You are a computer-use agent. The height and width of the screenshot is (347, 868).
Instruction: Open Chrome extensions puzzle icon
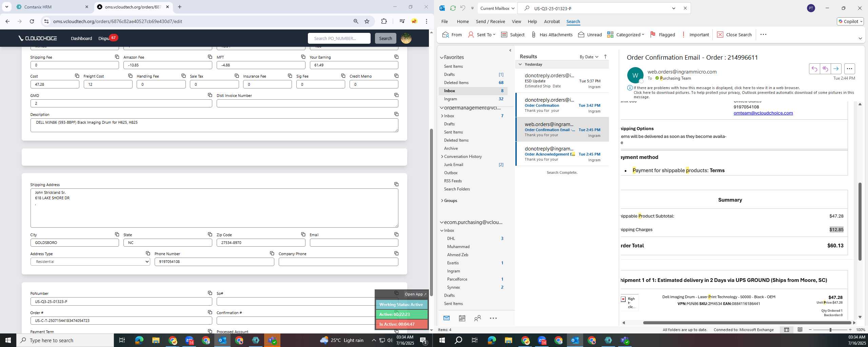(x=384, y=21)
